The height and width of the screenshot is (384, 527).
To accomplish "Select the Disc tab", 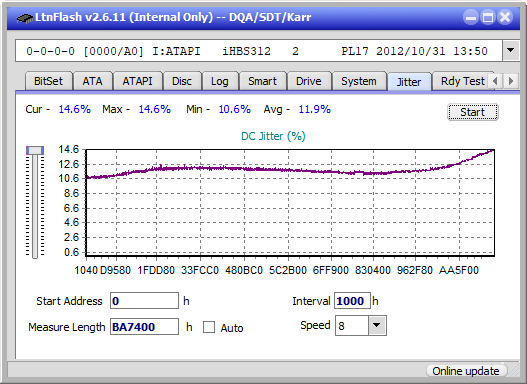I will (x=181, y=81).
